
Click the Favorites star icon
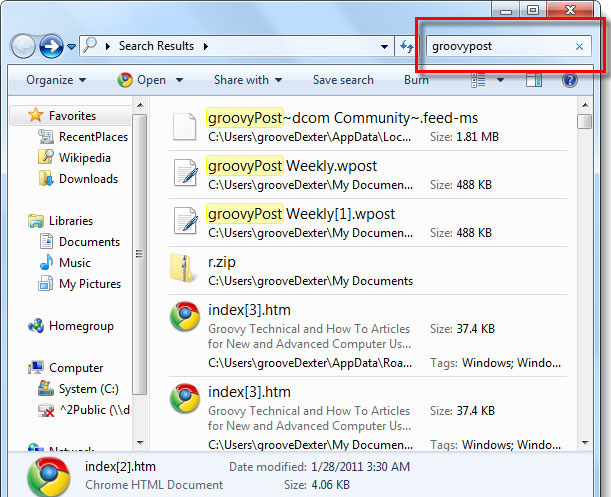[x=35, y=115]
